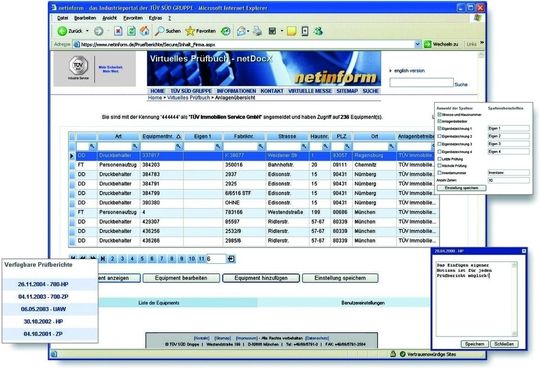Click the TÜV logo in page header
The width and height of the screenshot is (540, 370).
pyautogui.click(x=79, y=65)
